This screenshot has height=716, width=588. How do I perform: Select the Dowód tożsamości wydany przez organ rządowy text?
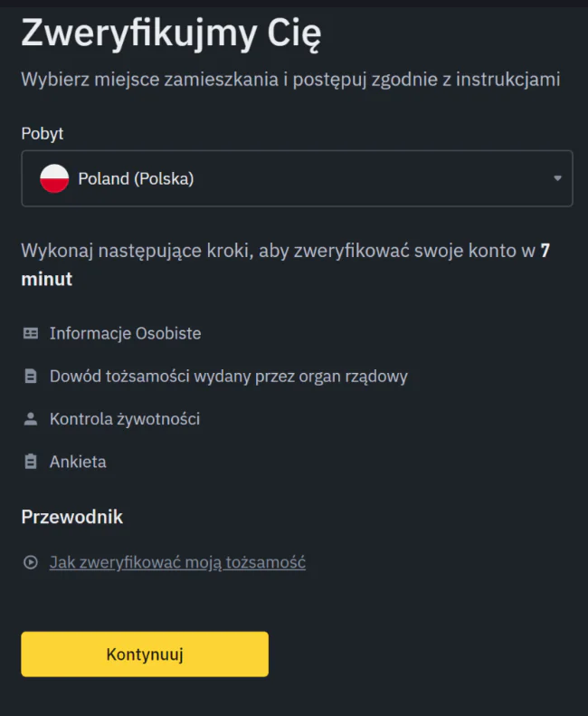click(229, 376)
